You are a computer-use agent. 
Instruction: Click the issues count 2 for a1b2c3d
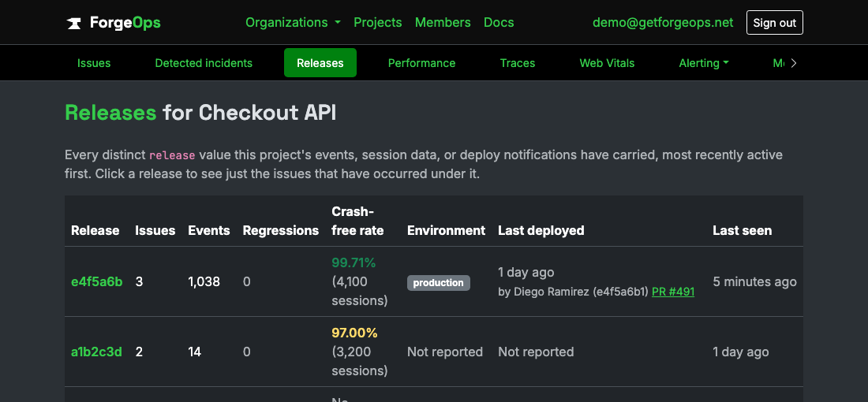(139, 352)
